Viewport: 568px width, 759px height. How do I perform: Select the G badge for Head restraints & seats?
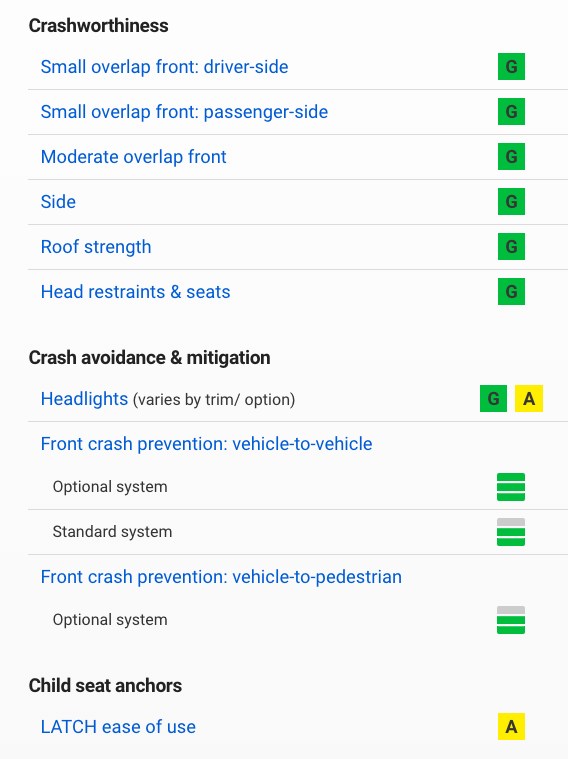tap(511, 292)
